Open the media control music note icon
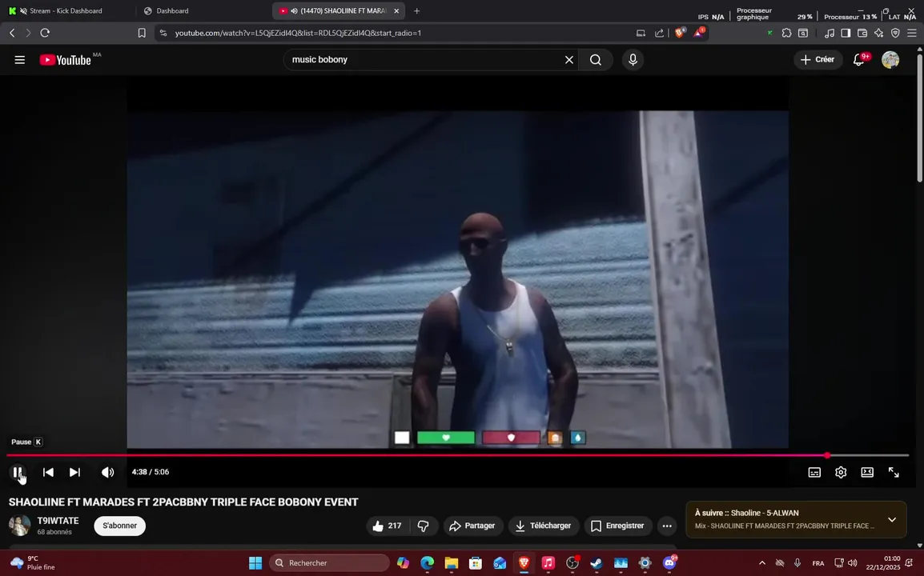Viewport: 924px width, 576px height. [x=830, y=33]
